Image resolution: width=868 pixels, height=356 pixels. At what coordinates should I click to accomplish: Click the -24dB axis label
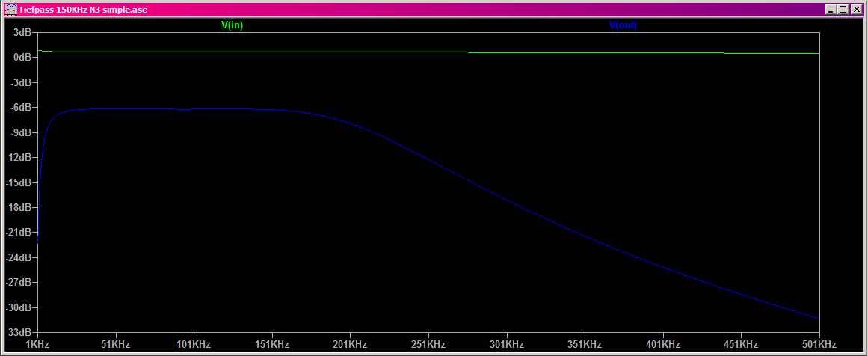(x=18, y=257)
